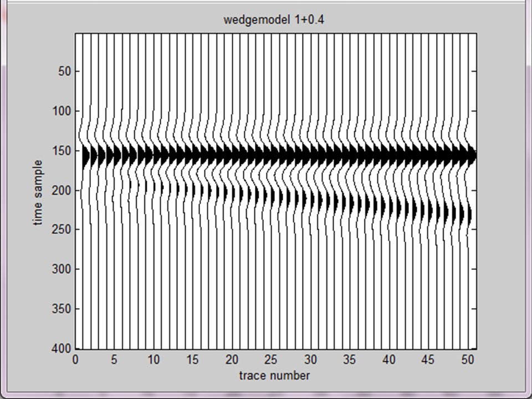Click the y-axis tick label 200

(62, 190)
